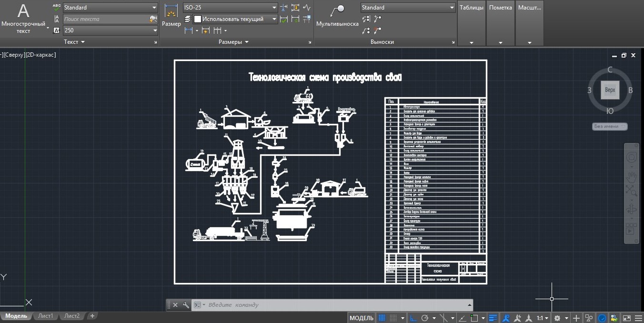Open the Standard multileader style dropdown
Screen dimensions: 644x323
pyautogui.click(x=408, y=8)
